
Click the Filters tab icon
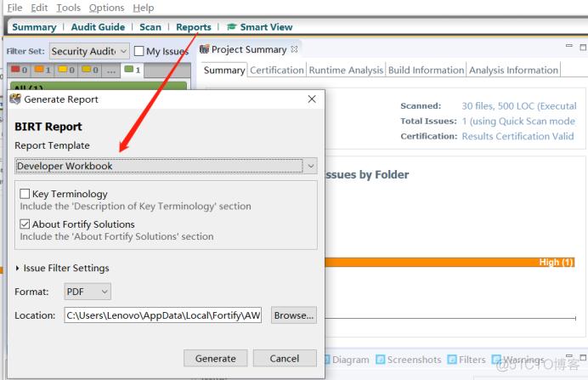coord(452,360)
